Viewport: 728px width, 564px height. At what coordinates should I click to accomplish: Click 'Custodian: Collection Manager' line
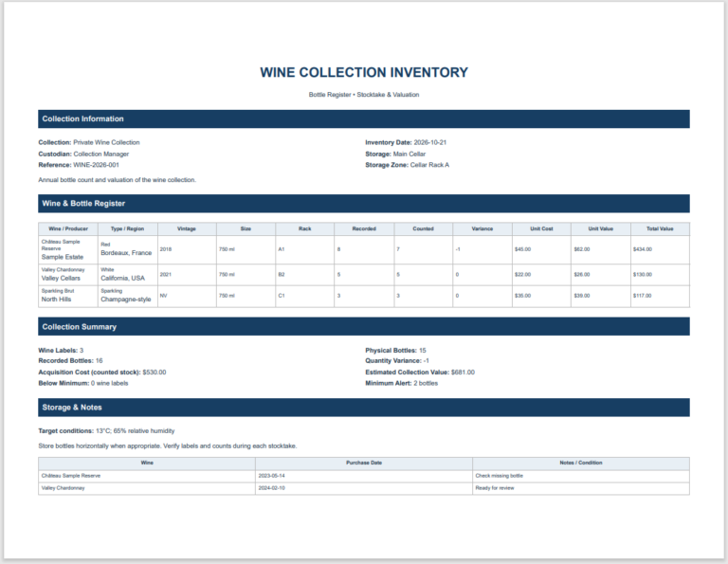[x=83, y=155]
